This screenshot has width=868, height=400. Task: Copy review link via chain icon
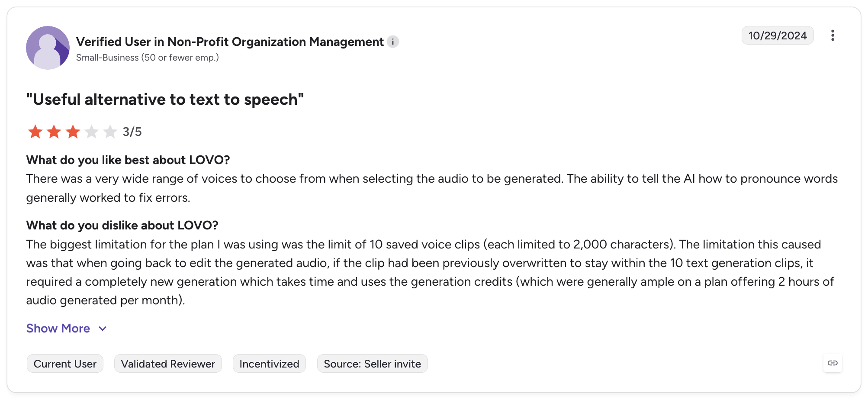pyautogui.click(x=833, y=363)
